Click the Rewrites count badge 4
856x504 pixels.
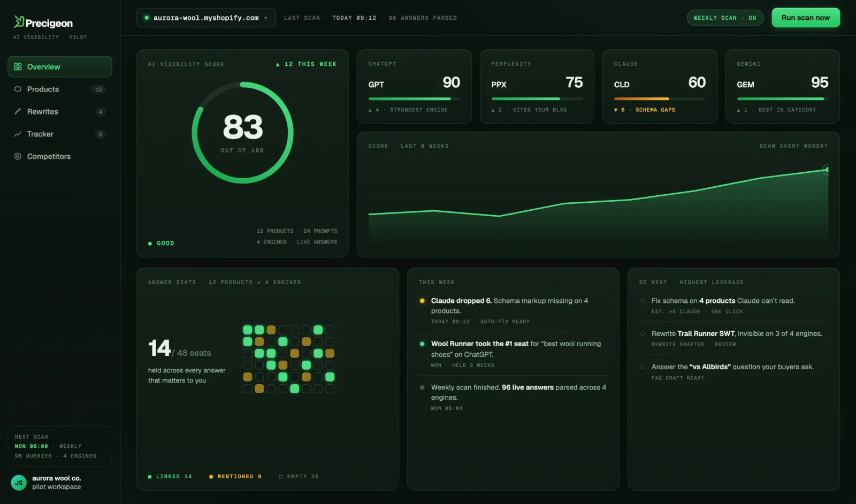(100, 112)
